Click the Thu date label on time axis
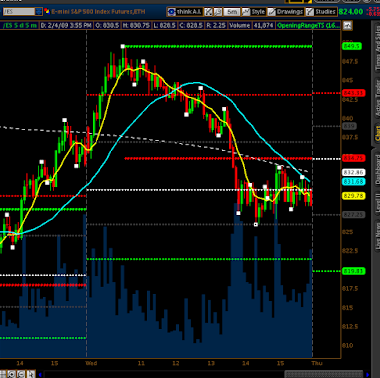 pos(317,363)
